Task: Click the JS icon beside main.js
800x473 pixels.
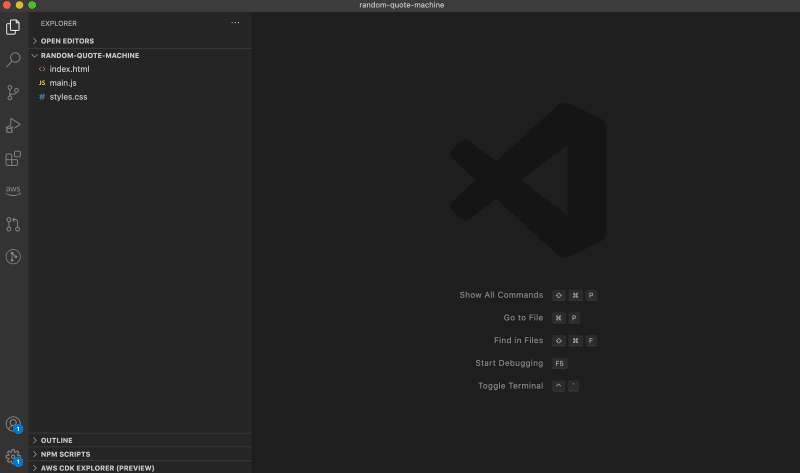Action: 42,83
